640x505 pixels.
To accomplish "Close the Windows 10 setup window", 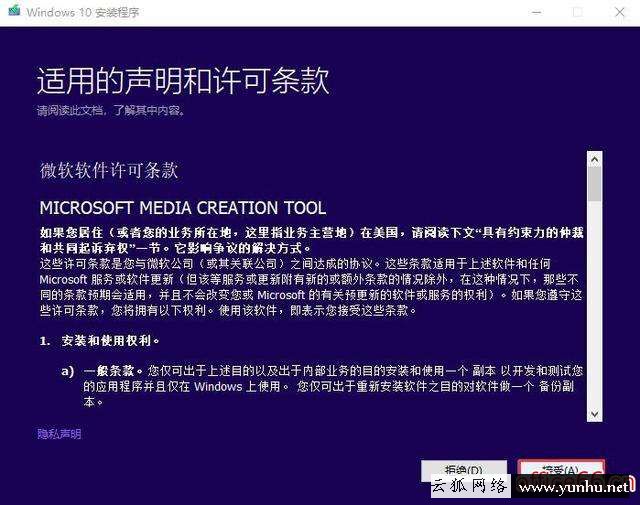I will pyautogui.click(x=620, y=12).
